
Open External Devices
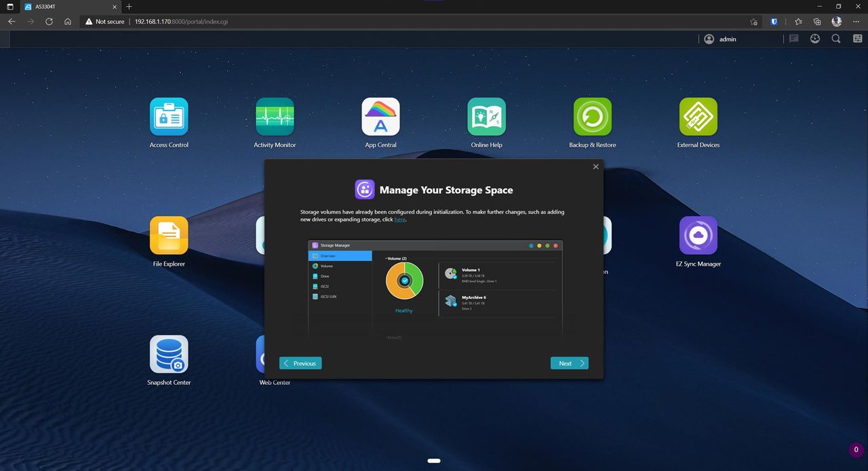pyautogui.click(x=698, y=117)
